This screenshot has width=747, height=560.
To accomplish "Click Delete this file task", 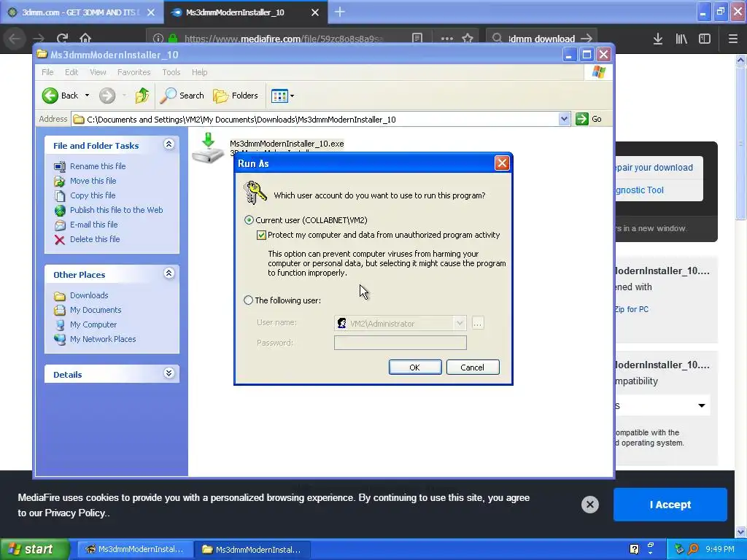I will click(95, 239).
